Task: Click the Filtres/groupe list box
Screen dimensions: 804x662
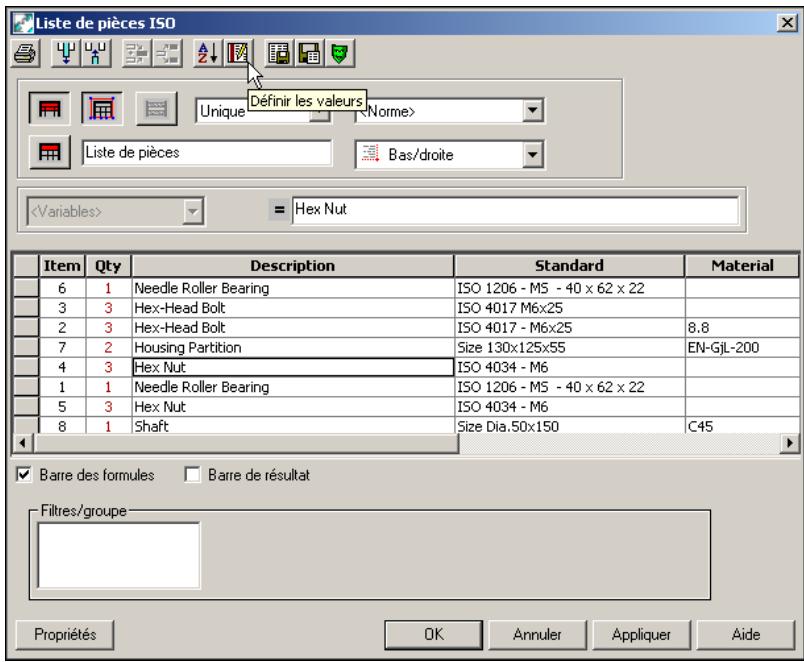Action: 119,555
